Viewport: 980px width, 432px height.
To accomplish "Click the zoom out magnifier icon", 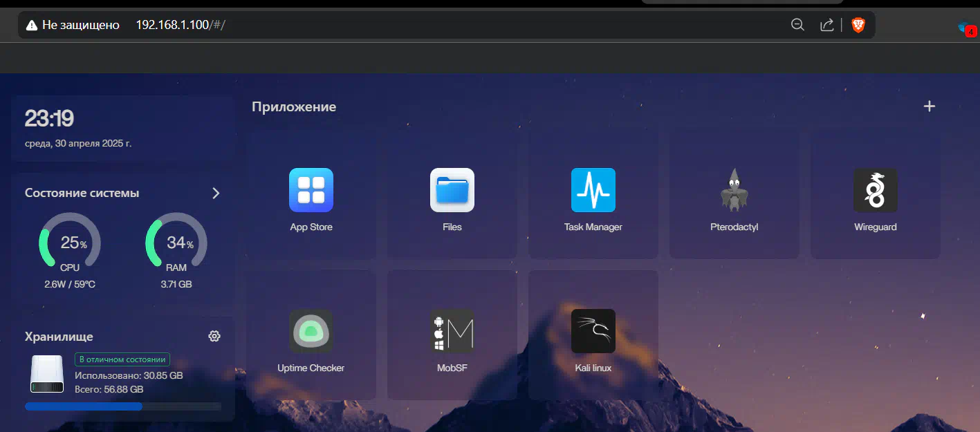I will click(x=797, y=25).
